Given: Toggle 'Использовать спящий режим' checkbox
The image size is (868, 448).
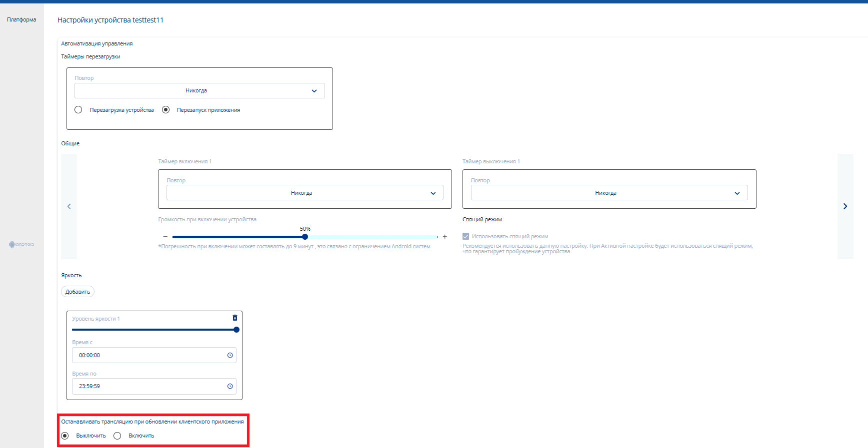Looking at the screenshot, I should (466, 236).
